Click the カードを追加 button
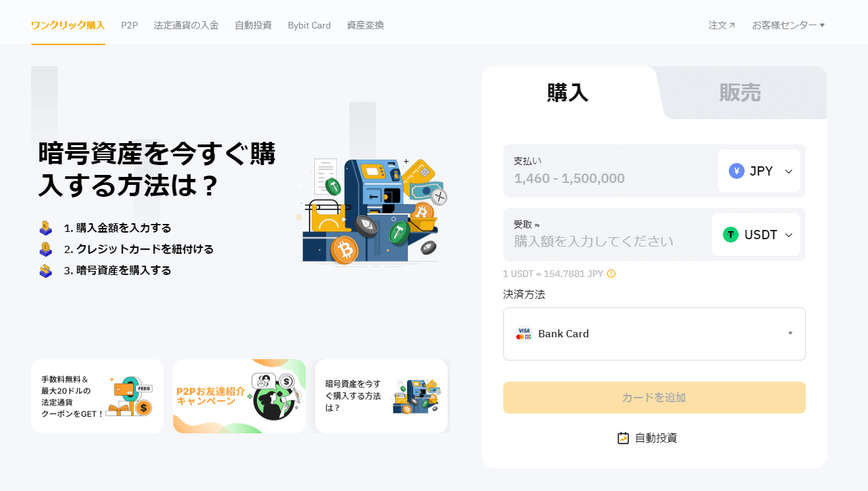The height and width of the screenshot is (491, 868). click(x=654, y=398)
